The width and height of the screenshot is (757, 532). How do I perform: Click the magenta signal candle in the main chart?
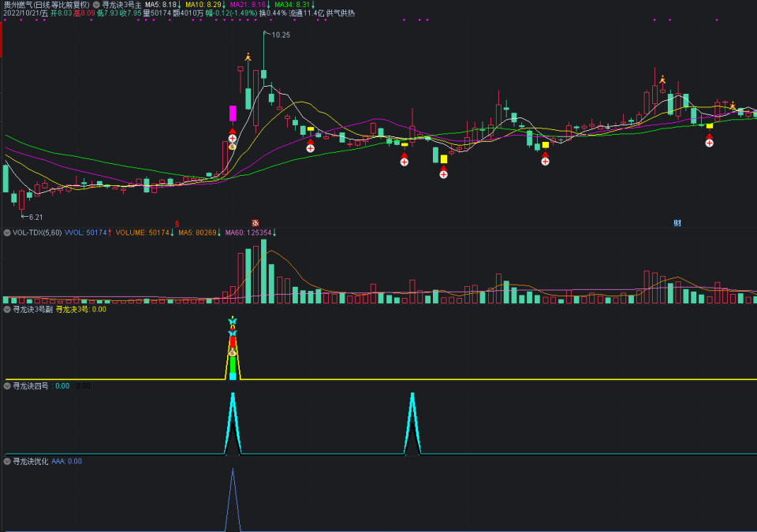click(x=233, y=113)
